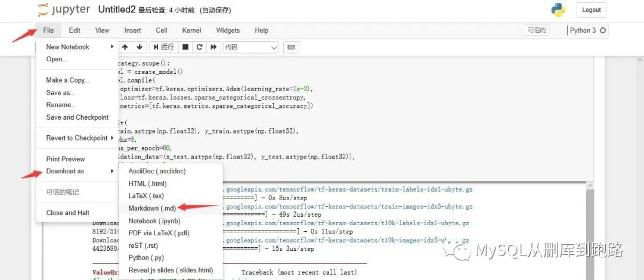Download as reST (.rst)
Image resolution: width=644 pixels, height=280 pixels.
171,245
